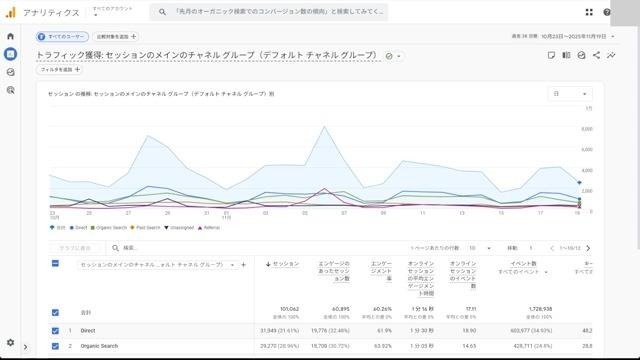Screen dimensions: 640x360
Task: Click the vertical page scrollbar
Action: point(638,137)
